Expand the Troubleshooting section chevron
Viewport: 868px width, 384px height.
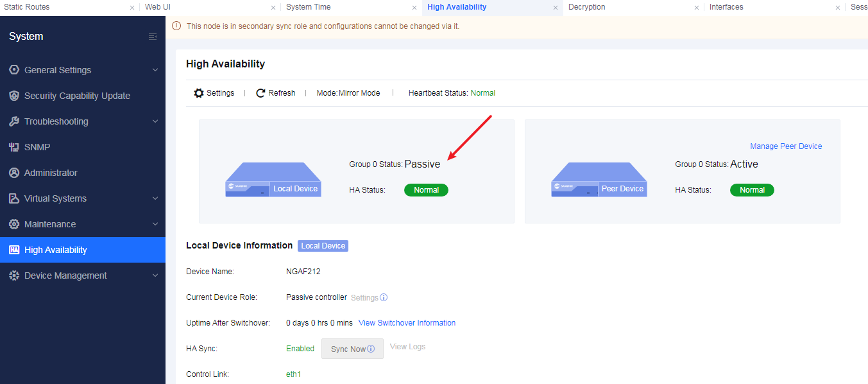[x=155, y=121]
